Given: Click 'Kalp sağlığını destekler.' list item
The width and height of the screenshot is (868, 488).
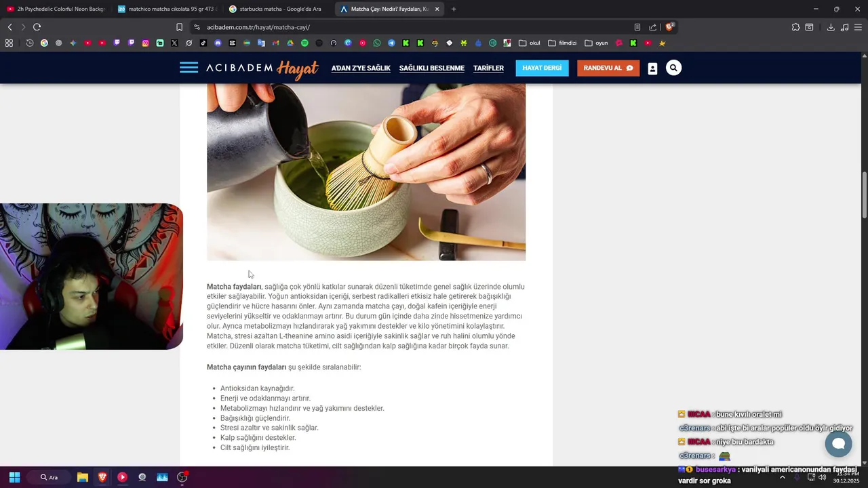Looking at the screenshot, I should [x=258, y=438].
